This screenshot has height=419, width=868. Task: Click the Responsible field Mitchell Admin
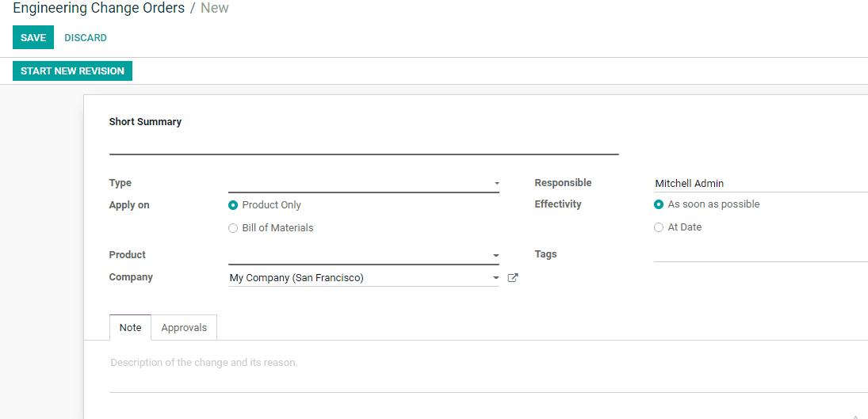[x=761, y=184]
